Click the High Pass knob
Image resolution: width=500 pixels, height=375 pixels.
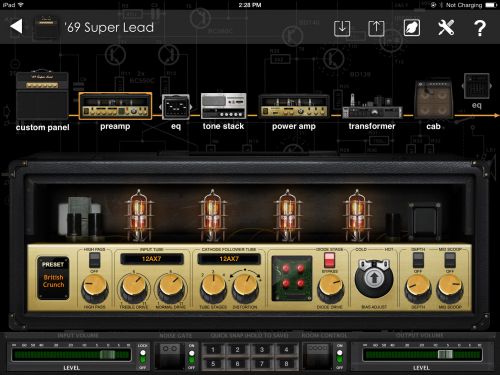[x=95, y=289]
